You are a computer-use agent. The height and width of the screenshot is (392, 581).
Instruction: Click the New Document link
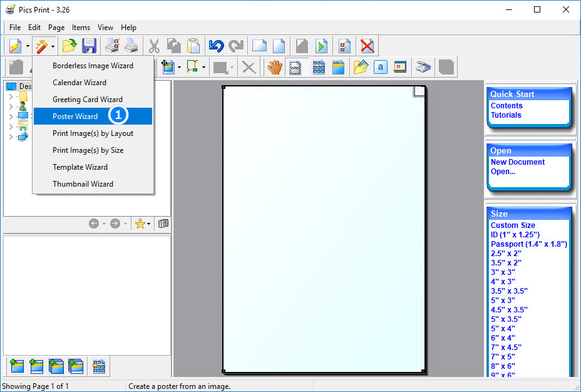coord(518,162)
